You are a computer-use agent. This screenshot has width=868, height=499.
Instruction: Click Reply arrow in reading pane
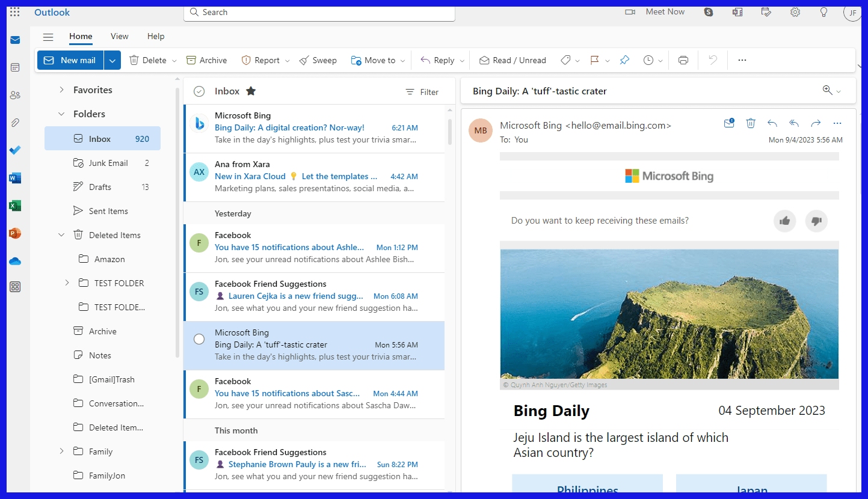[772, 123]
